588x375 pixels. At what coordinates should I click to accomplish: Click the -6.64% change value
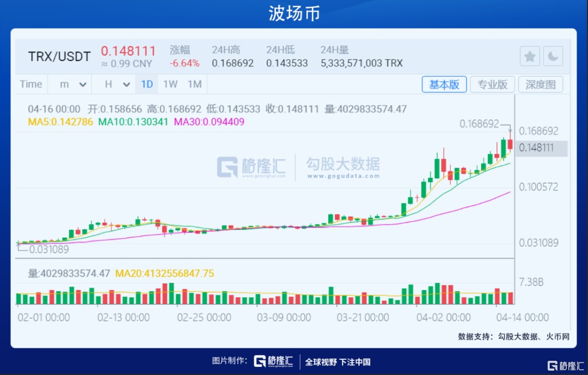[184, 63]
